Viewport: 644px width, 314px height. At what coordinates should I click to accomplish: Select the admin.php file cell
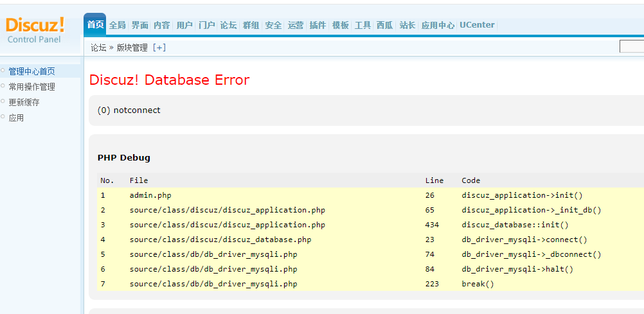point(150,195)
